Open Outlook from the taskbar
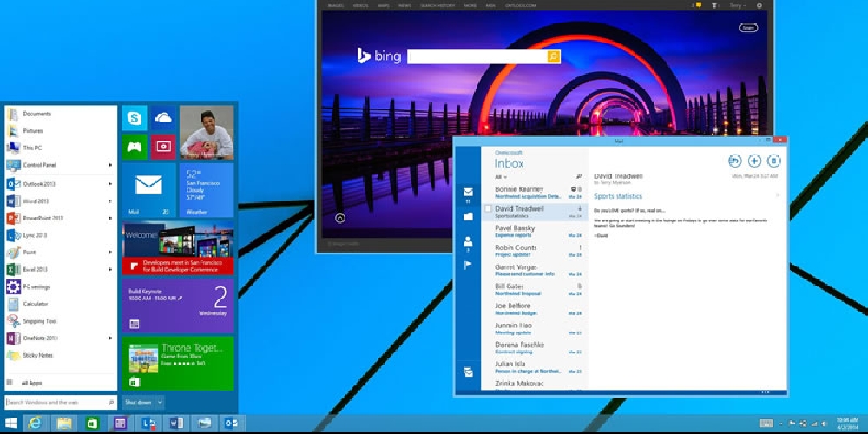 click(232, 424)
